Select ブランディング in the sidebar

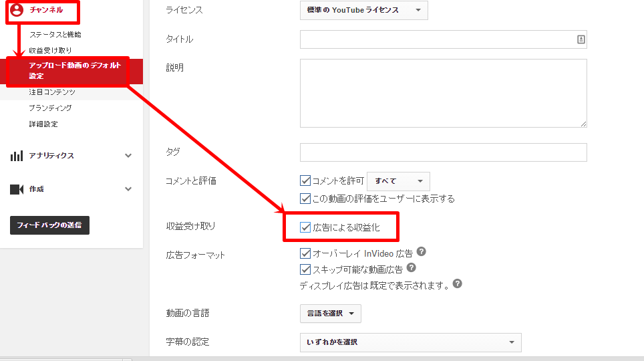pyautogui.click(x=50, y=108)
